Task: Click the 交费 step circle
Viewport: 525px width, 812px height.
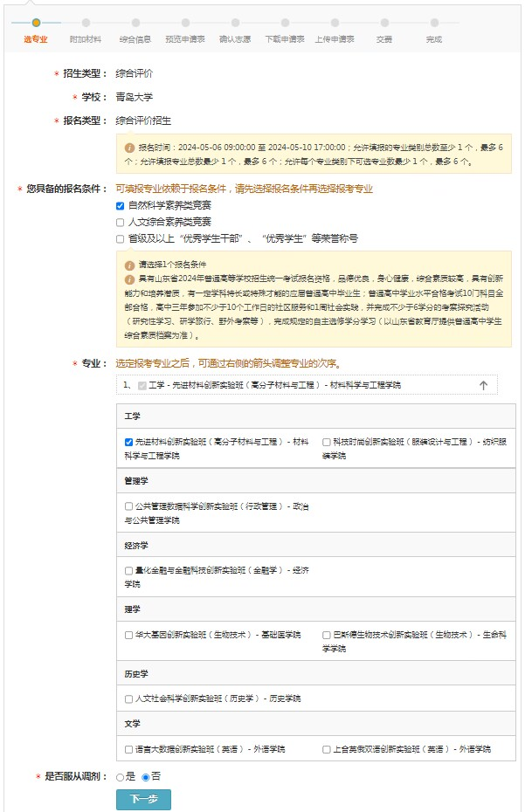Action: [384, 23]
